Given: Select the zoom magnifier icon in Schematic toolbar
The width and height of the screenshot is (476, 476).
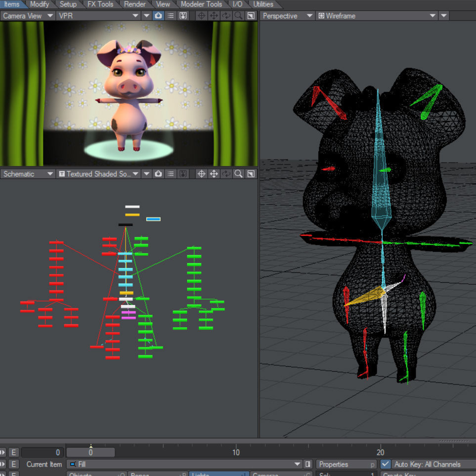Looking at the screenshot, I should [x=238, y=173].
